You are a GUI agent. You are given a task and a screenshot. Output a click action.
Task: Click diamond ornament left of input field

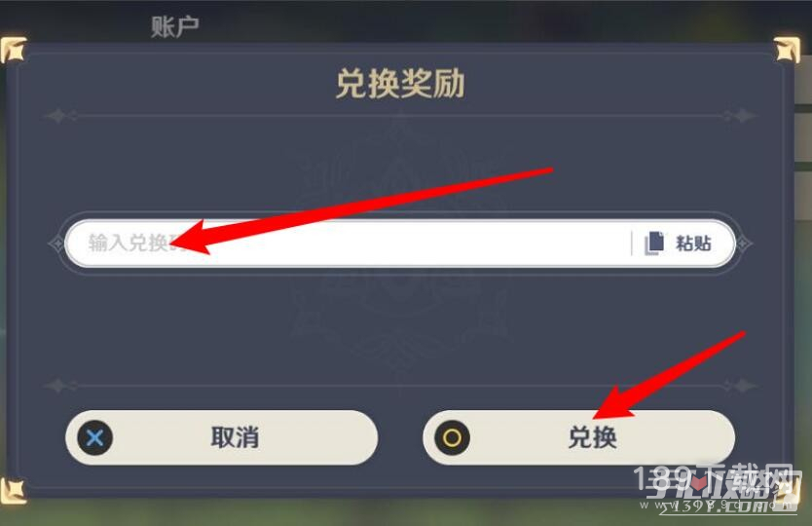[x=55, y=244]
